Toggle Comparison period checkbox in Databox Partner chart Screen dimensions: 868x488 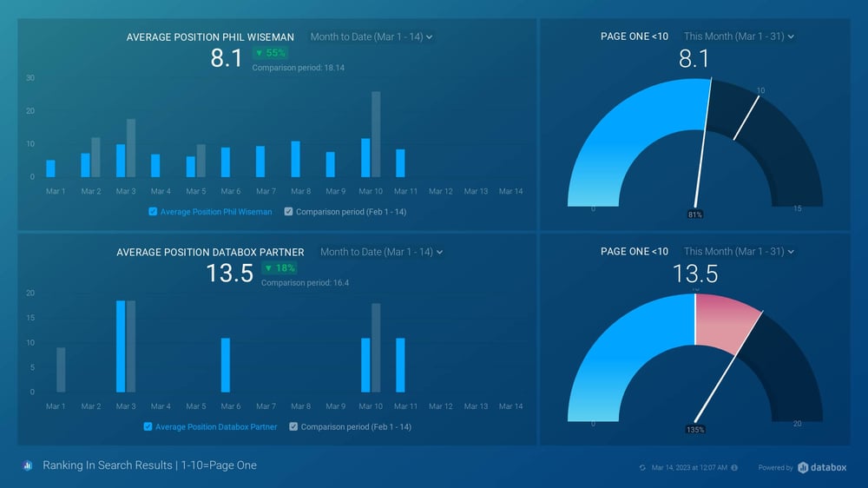tap(293, 426)
